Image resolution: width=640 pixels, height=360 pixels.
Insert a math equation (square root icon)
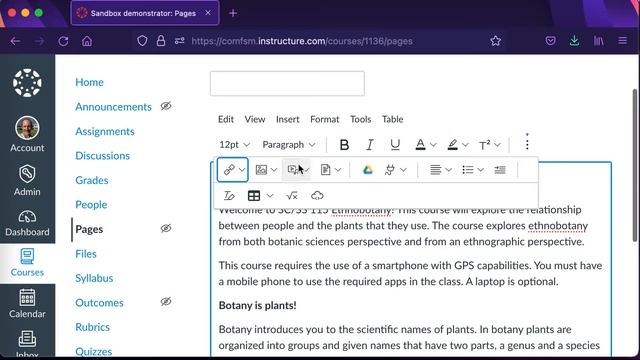[292, 196]
